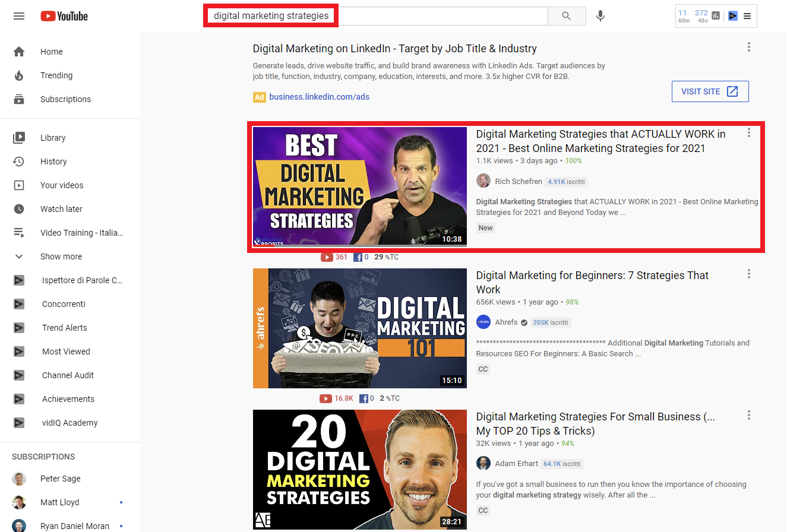
Task: Click the 100% rating on first video
Action: pos(573,161)
